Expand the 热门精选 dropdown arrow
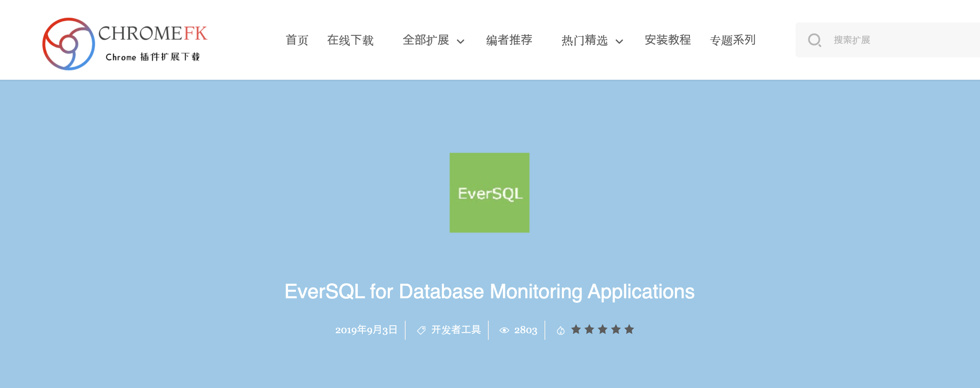This screenshot has height=388, width=980. [x=619, y=42]
